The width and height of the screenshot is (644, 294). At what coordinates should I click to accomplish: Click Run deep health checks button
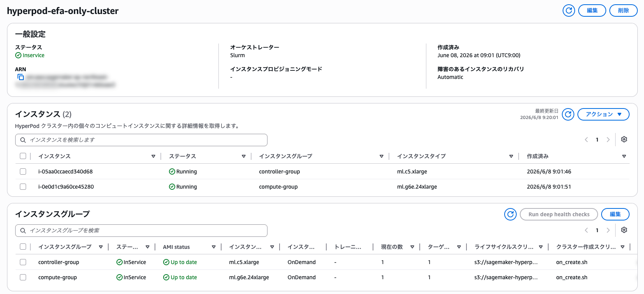[559, 214]
